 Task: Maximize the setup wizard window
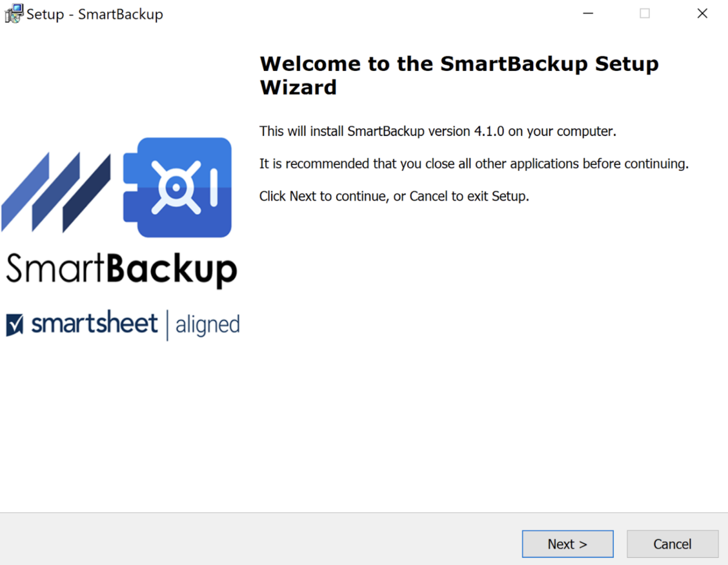click(644, 13)
